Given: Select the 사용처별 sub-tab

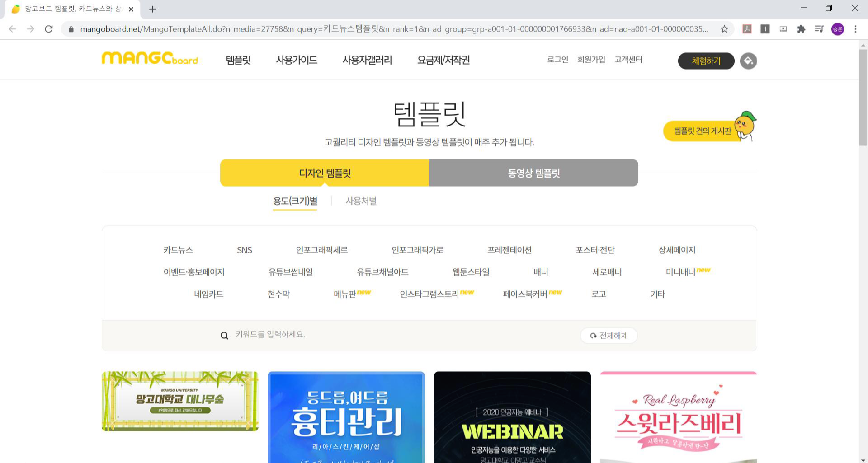Looking at the screenshot, I should pos(361,201).
